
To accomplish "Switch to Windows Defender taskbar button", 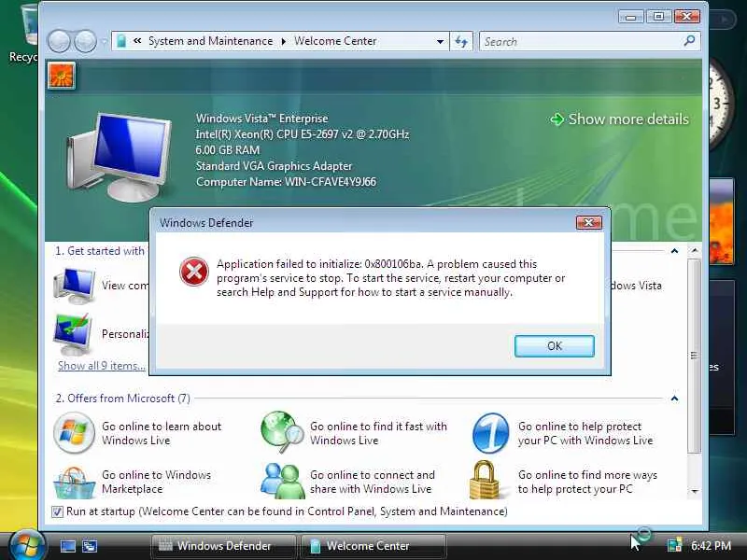I will pyautogui.click(x=223, y=546).
